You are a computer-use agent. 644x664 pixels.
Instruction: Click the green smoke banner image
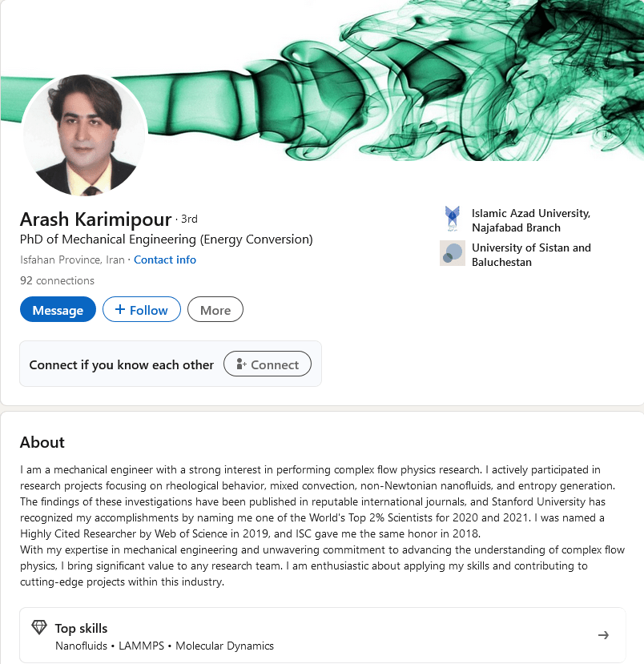(x=400, y=80)
